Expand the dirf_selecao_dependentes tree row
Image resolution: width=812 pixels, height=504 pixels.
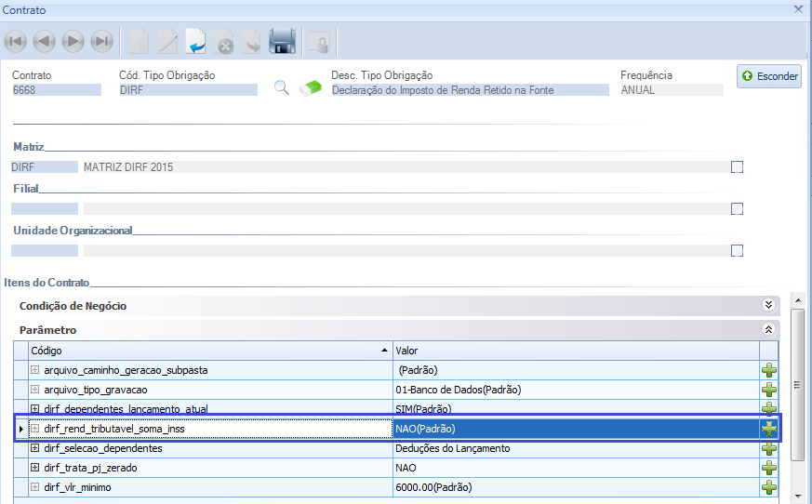pyautogui.click(x=35, y=448)
